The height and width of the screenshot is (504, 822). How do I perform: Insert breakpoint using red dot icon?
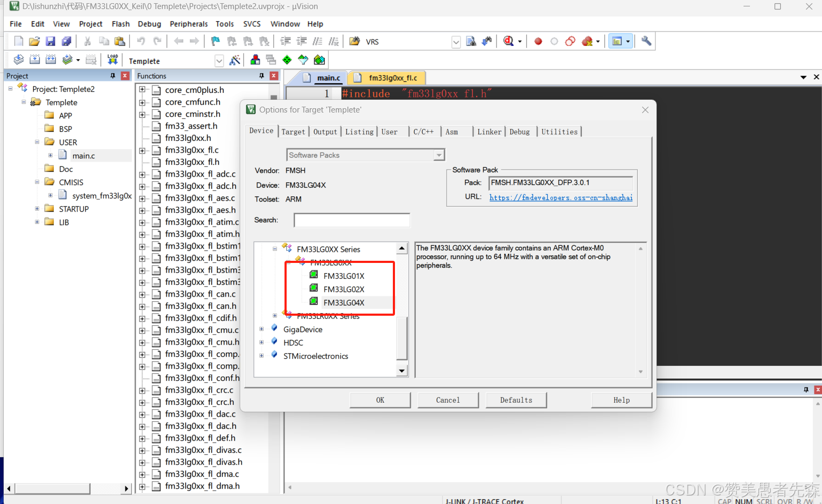click(538, 41)
